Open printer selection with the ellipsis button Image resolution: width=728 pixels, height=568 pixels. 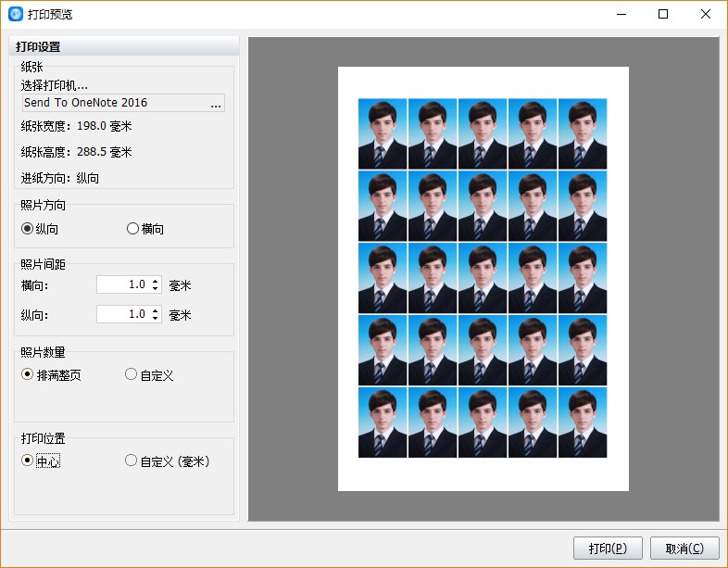point(215,104)
